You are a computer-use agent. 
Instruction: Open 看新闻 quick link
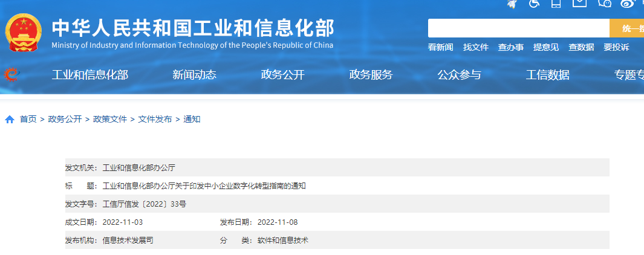(x=440, y=47)
